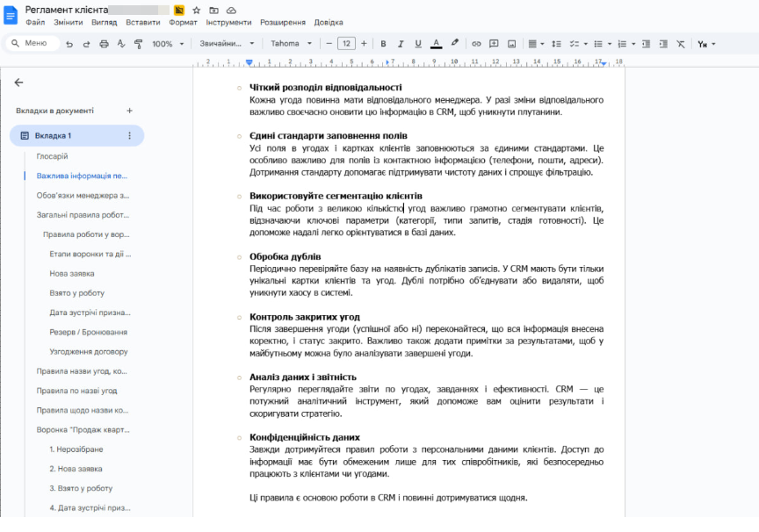This screenshot has height=532, width=759.
Task: Open the Tahoma font dropdown
Action: (293, 43)
